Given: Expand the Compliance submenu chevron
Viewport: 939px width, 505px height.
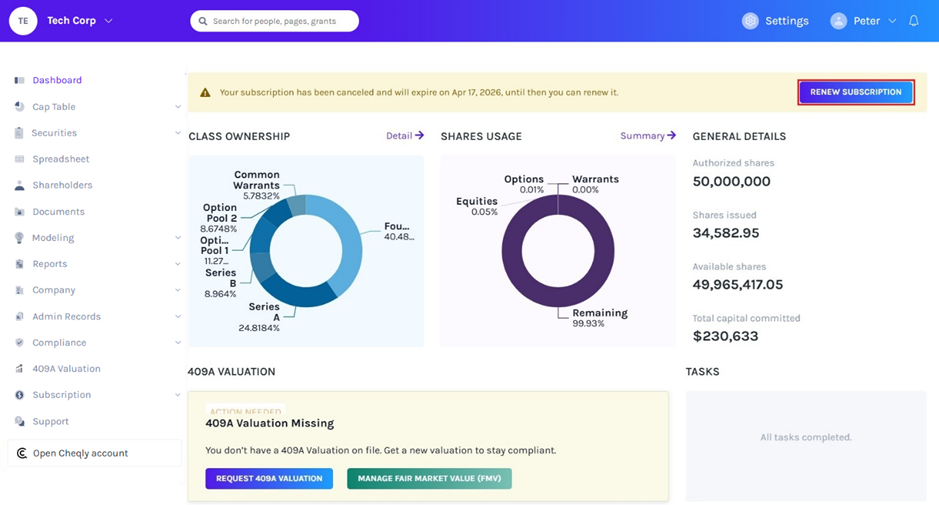Looking at the screenshot, I should [178, 343].
